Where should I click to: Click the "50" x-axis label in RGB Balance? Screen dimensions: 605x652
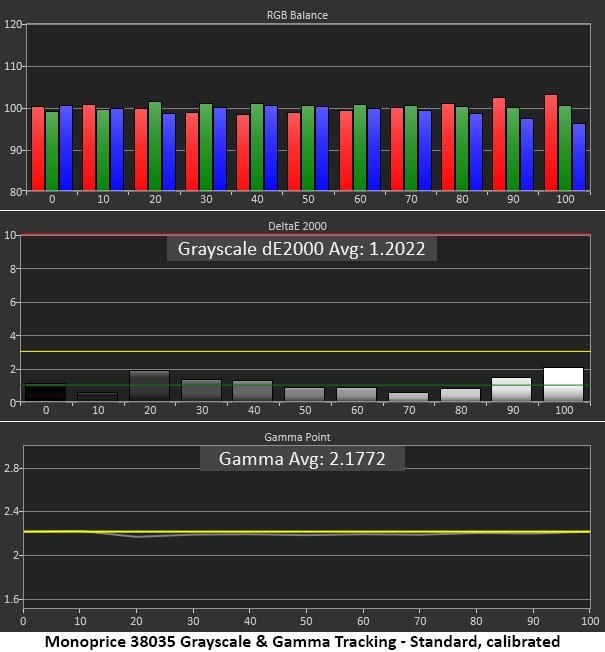(x=308, y=199)
